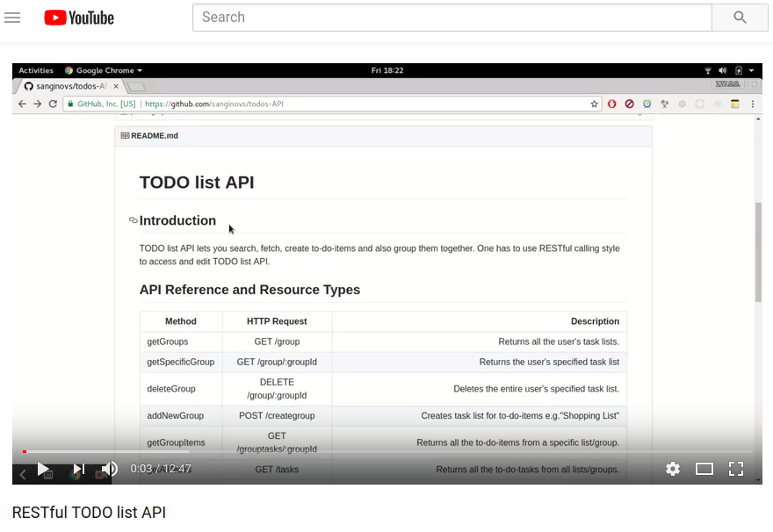773x532 pixels.
Task: Seek along the video progress bar
Action: pos(387,451)
